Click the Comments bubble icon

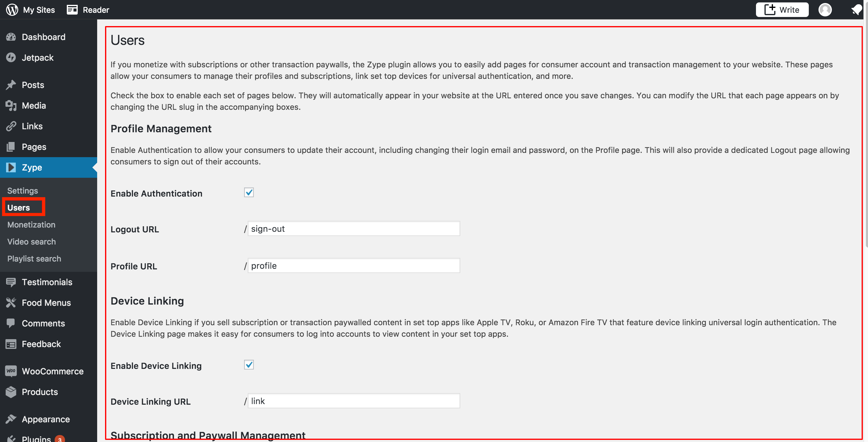coord(11,323)
